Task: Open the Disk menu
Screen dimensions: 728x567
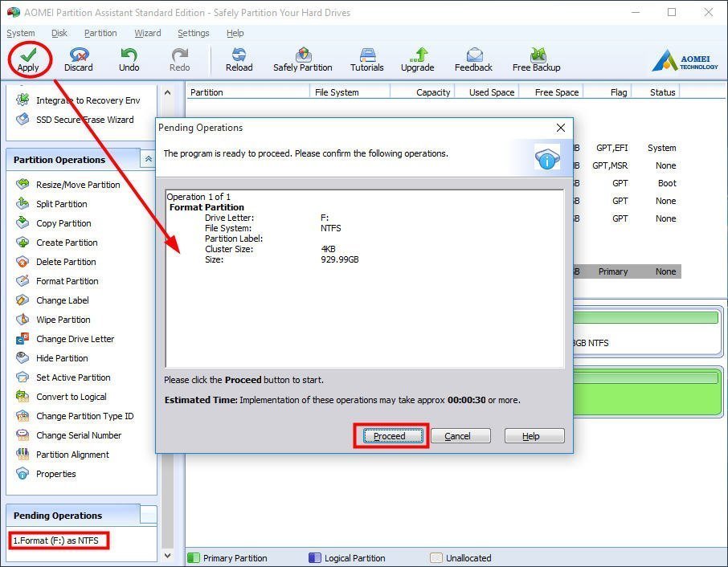Action: 59,33
